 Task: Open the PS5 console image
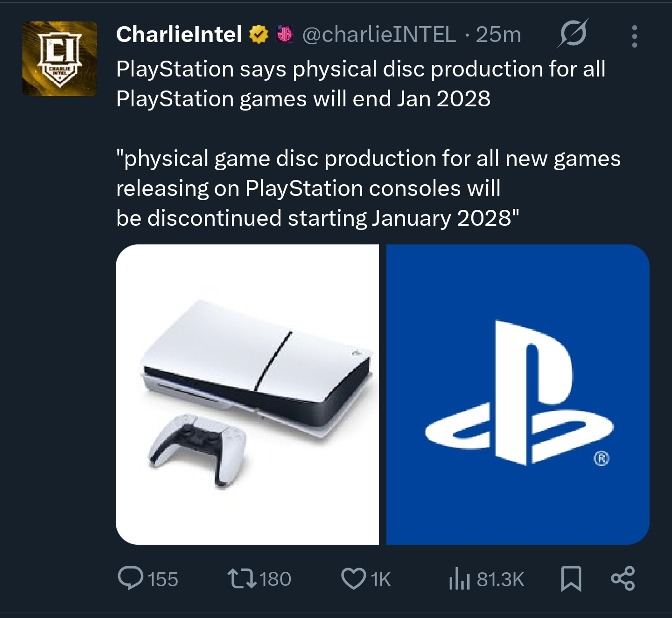pos(247,394)
